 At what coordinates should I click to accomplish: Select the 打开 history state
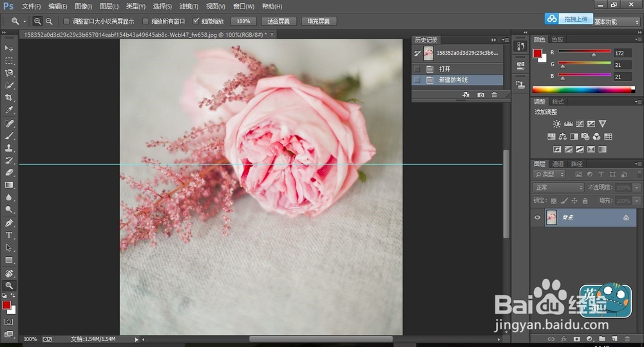click(x=457, y=69)
